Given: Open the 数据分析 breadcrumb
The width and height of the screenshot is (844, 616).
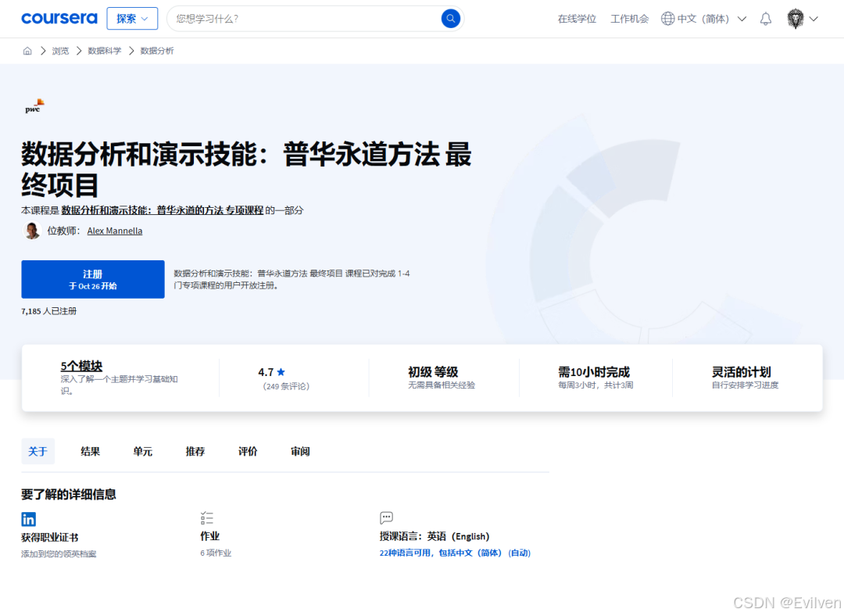Looking at the screenshot, I should [157, 51].
